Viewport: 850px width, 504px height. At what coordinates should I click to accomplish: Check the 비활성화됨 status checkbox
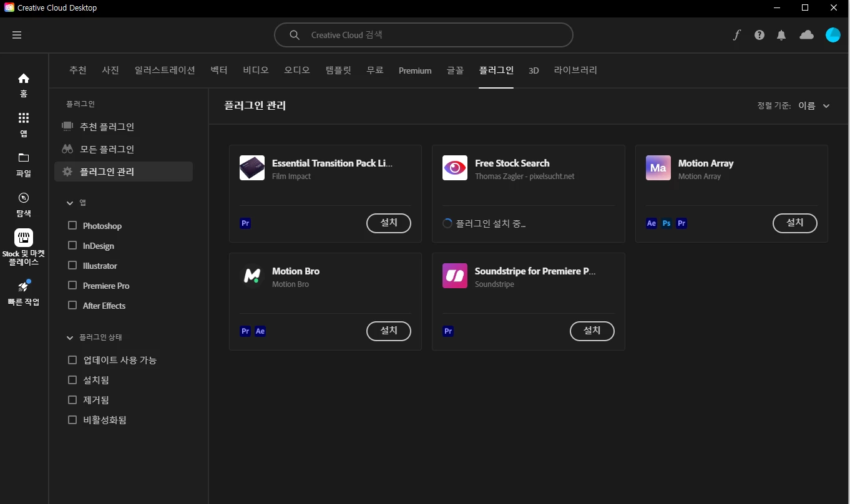coord(72,420)
